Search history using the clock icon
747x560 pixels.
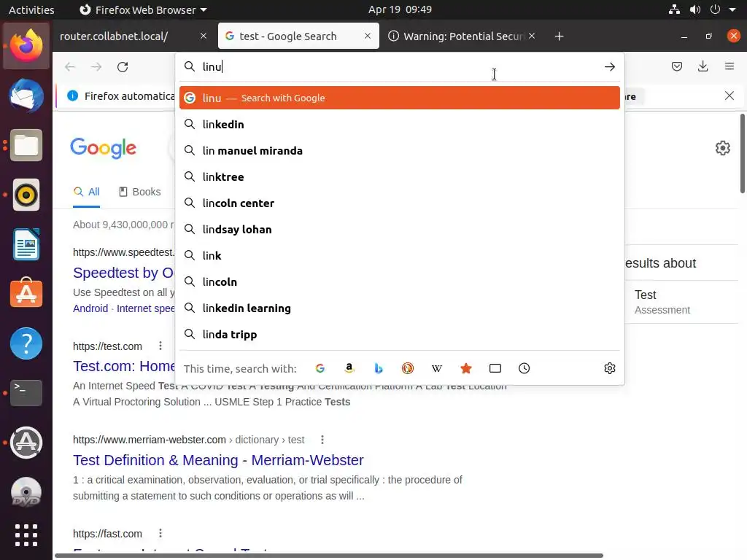tap(524, 368)
